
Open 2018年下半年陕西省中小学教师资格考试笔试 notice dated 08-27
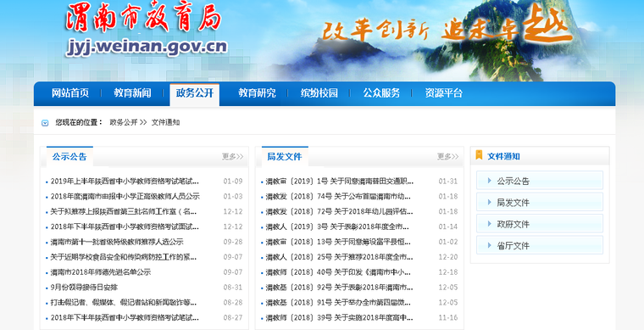point(125,317)
